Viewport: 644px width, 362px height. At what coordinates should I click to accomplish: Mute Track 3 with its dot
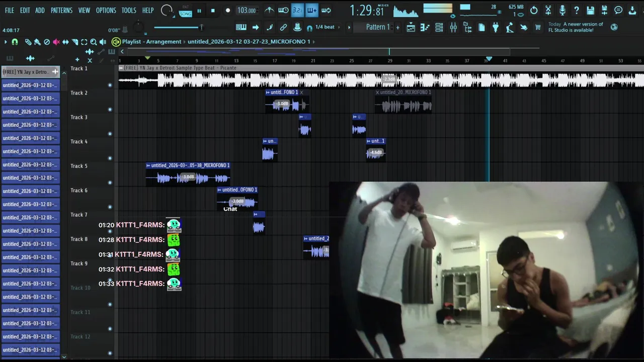coord(110,134)
